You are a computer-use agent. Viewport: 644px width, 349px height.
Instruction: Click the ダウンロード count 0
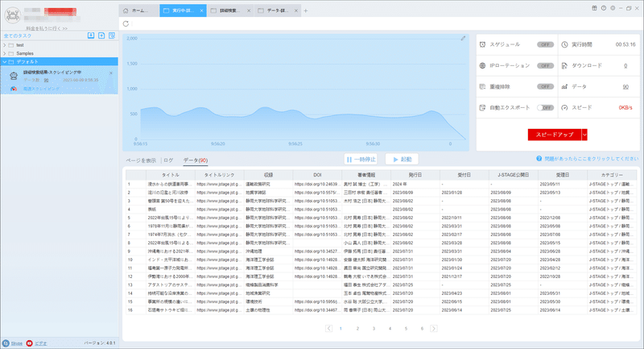tap(625, 66)
